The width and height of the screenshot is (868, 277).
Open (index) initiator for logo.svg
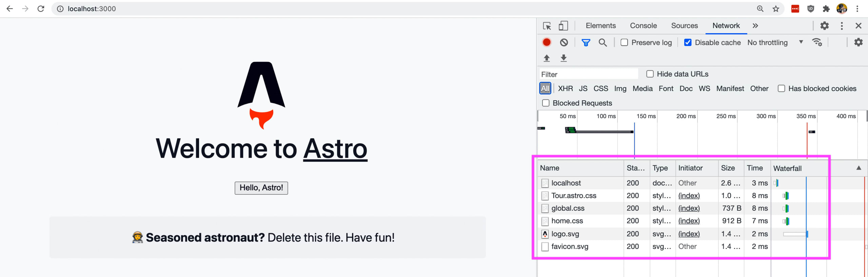click(x=689, y=234)
